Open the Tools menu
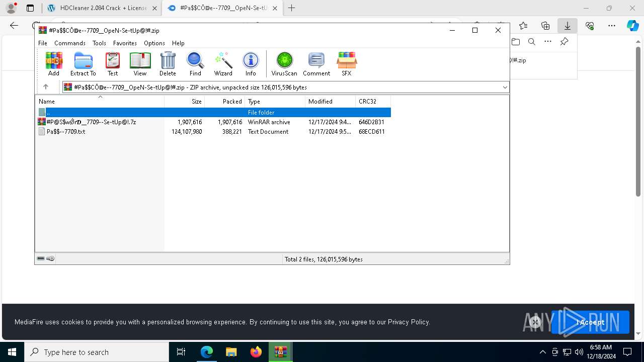This screenshot has height=362, width=644. tap(99, 43)
